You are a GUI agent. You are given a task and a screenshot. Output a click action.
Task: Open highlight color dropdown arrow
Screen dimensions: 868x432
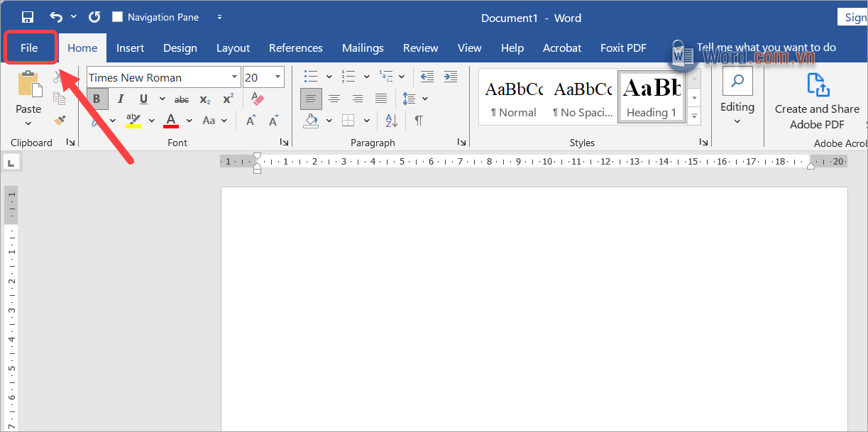pos(151,121)
